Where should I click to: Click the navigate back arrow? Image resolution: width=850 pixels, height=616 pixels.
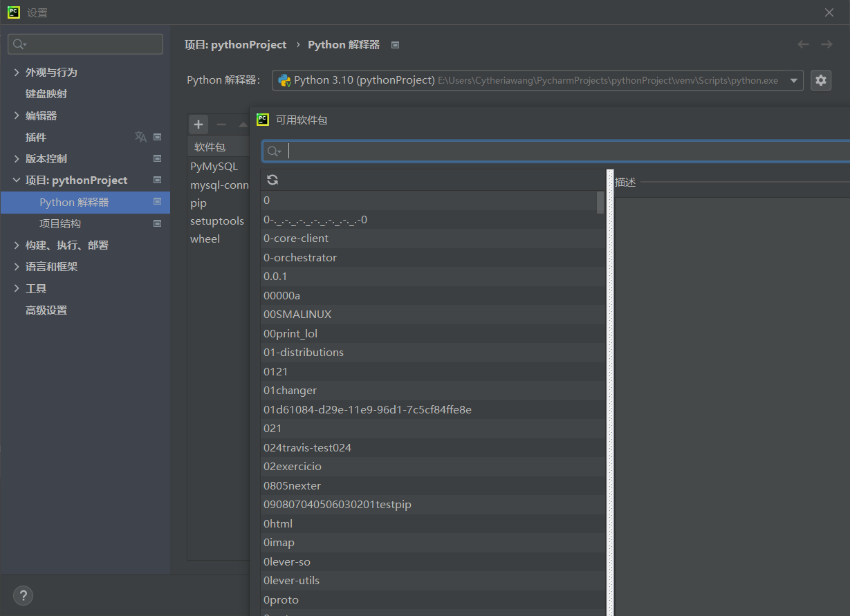click(803, 44)
